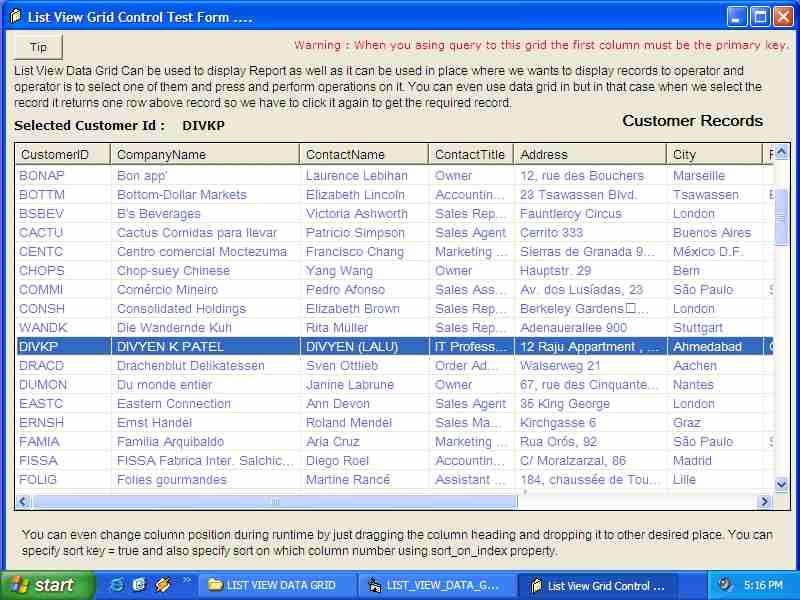Click the ContactTitle column header
This screenshot has width=800, height=600.
(470, 154)
